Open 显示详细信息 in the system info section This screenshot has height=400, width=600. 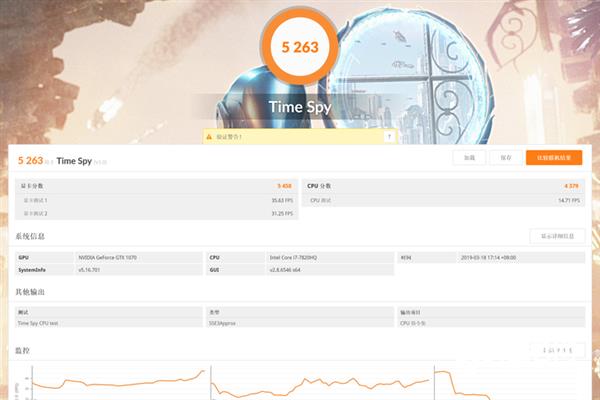click(557, 236)
